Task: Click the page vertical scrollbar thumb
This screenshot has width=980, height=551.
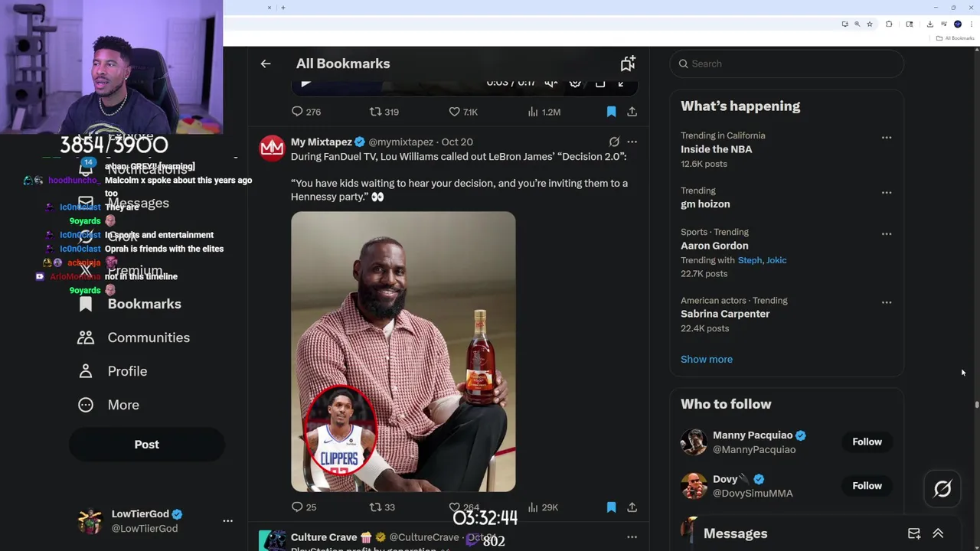Action: tap(976, 405)
